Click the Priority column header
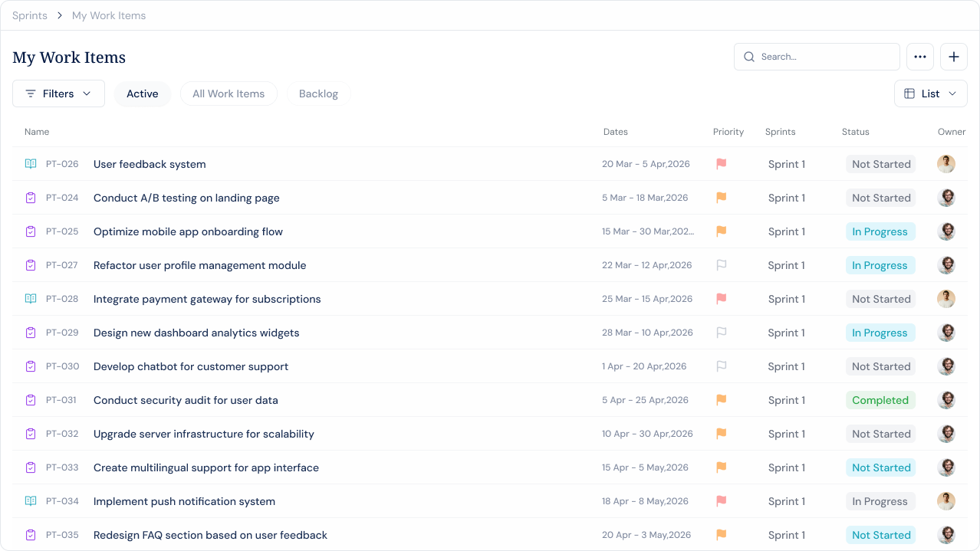Screen dimensions: 980x551 (728, 132)
